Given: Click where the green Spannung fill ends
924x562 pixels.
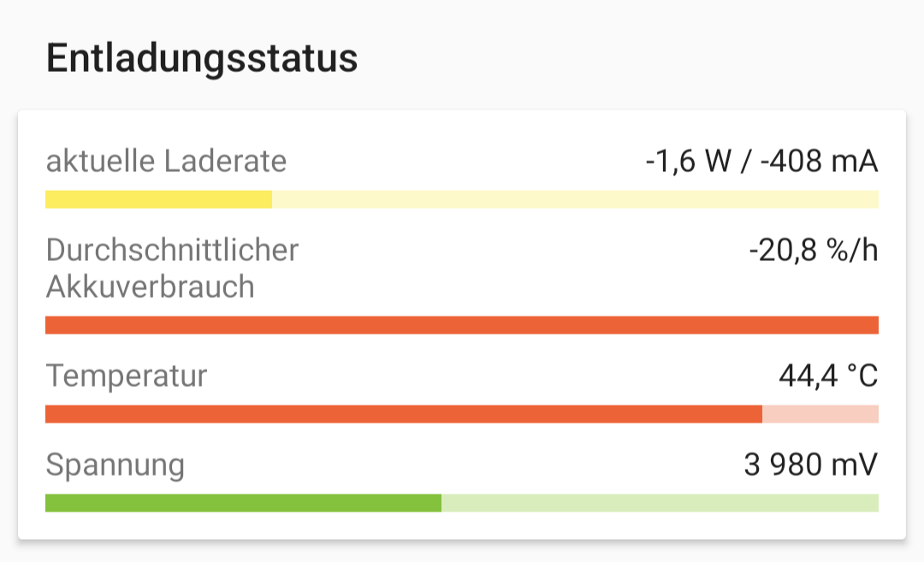Looking at the screenshot, I should 441,503.
